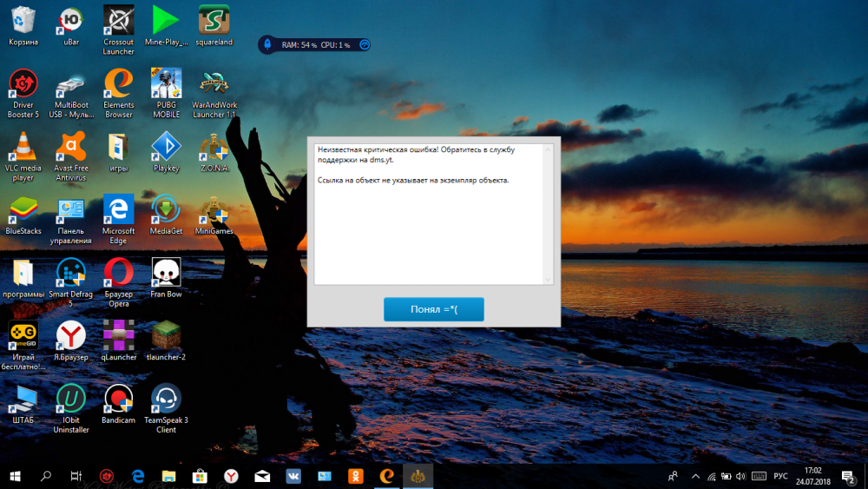Click the volume icon in system tray

coord(742,476)
